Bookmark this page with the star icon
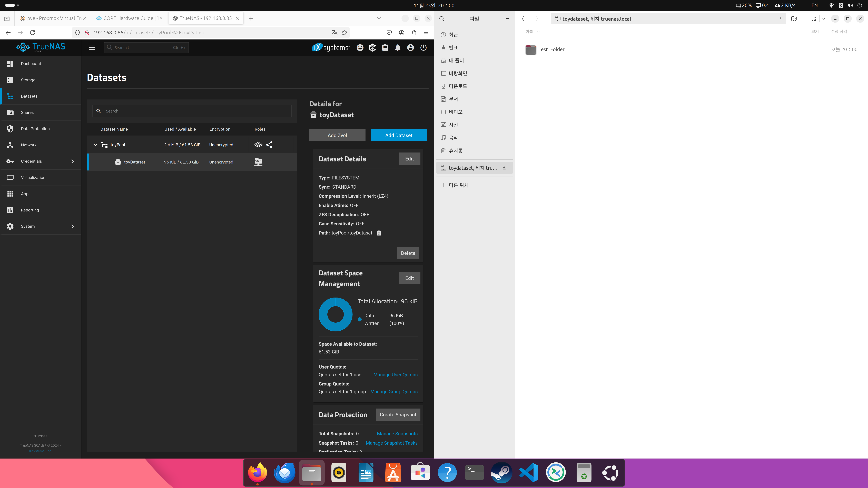This screenshot has width=868, height=488. pos(344,32)
